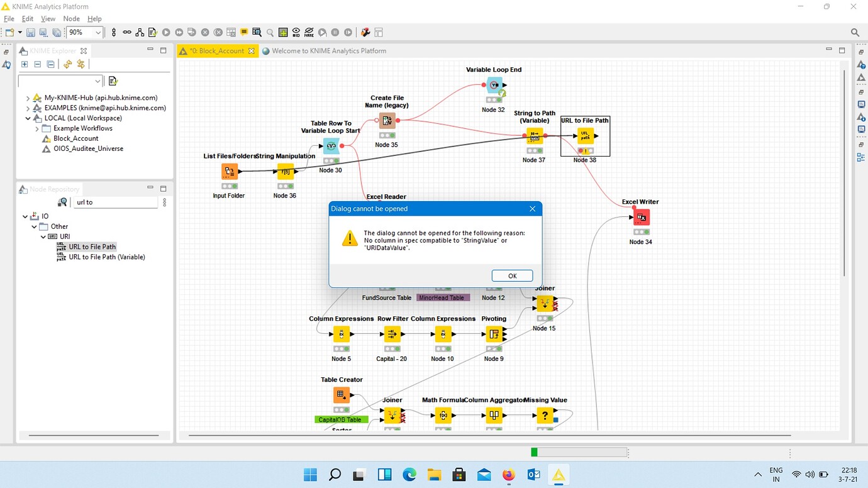The image size is (868, 488).
Task: Expand the EXAMPLES server in KNIME Explorer
Action: pos(27,108)
